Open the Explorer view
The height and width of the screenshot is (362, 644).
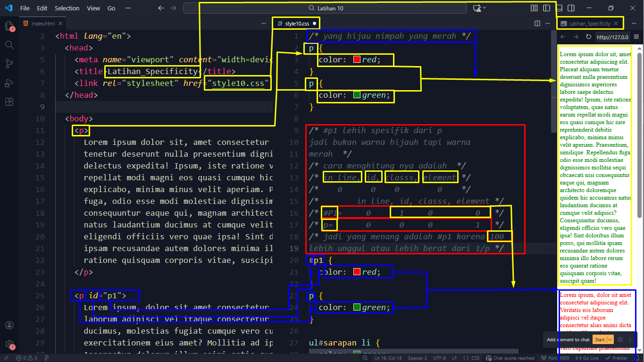tap(9, 26)
